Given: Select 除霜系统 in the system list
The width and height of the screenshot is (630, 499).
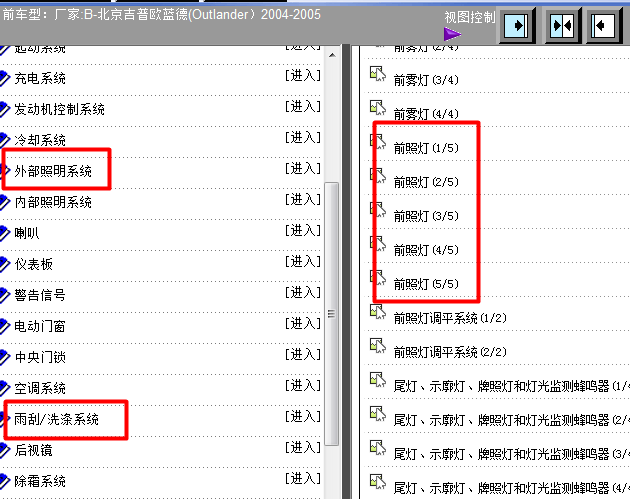Looking at the screenshot, I should pyautogui.click(x=40, y=481).
